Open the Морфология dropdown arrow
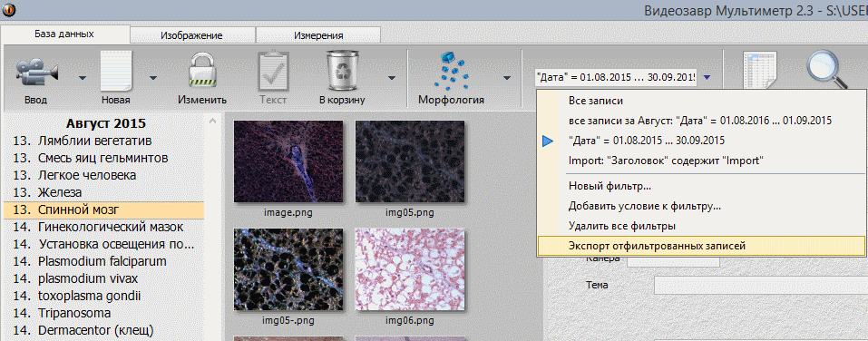 506,78
